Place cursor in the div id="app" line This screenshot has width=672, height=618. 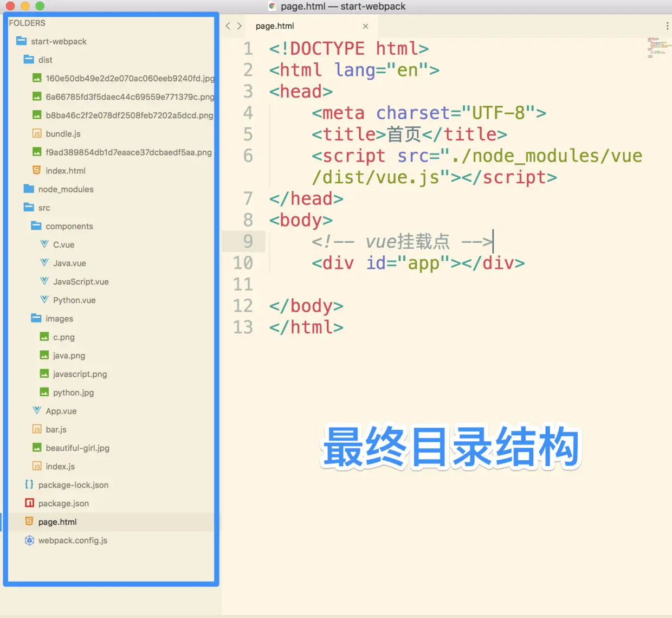point(418,263)
